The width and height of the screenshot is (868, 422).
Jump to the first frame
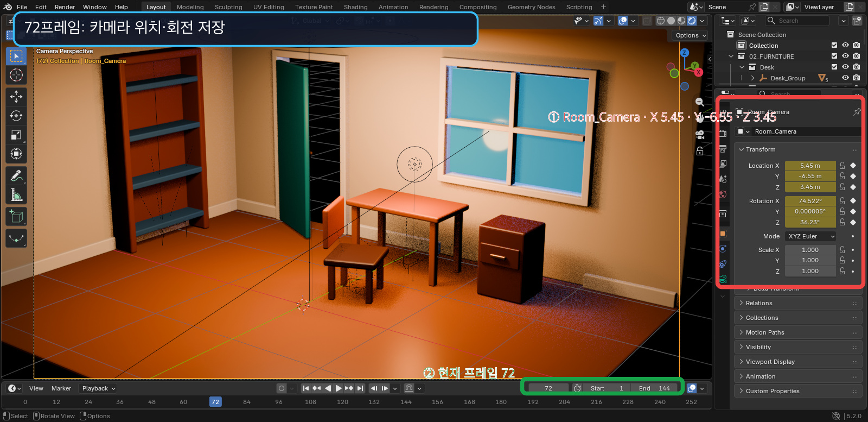tap(306, 388)
